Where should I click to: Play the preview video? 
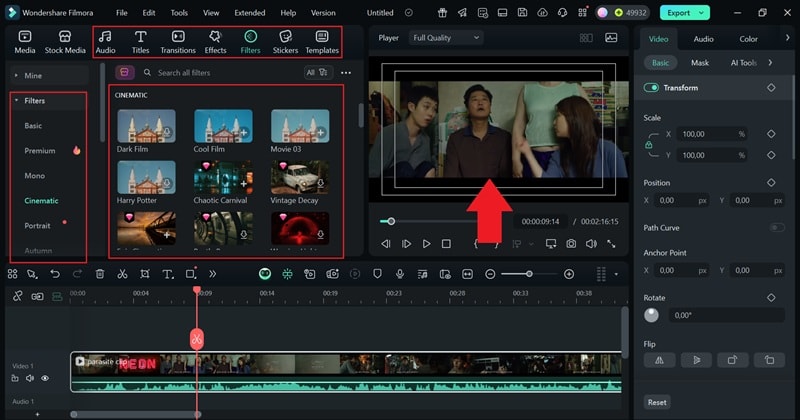tap(426, 244)
